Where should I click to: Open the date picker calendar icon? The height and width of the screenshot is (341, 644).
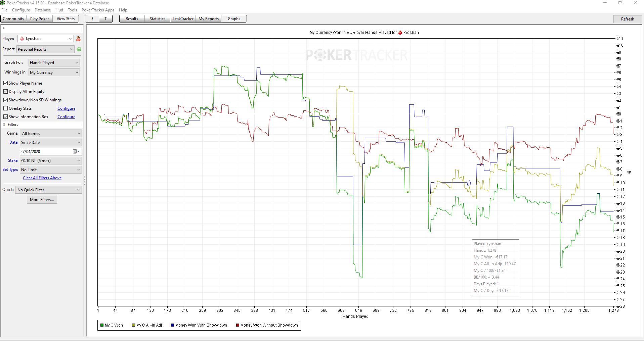(76, 152)
